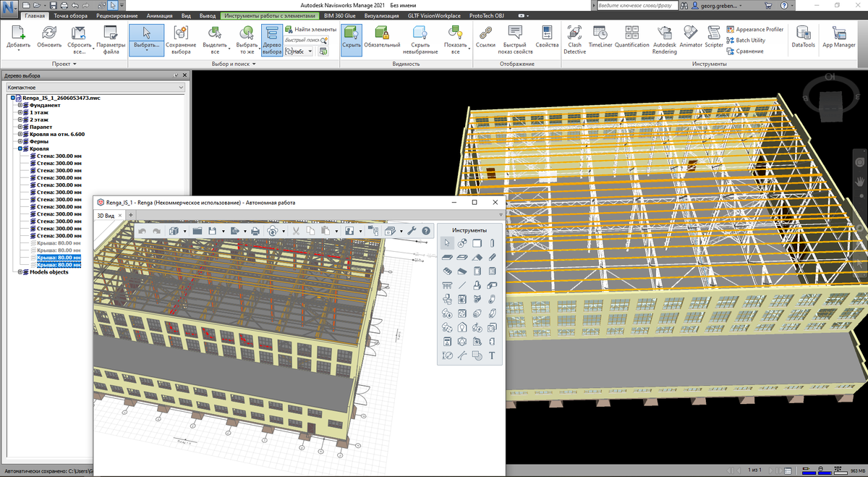Click the Быстрый поиск field
This screenshot has height=477, width=868.
coord(307,41)
